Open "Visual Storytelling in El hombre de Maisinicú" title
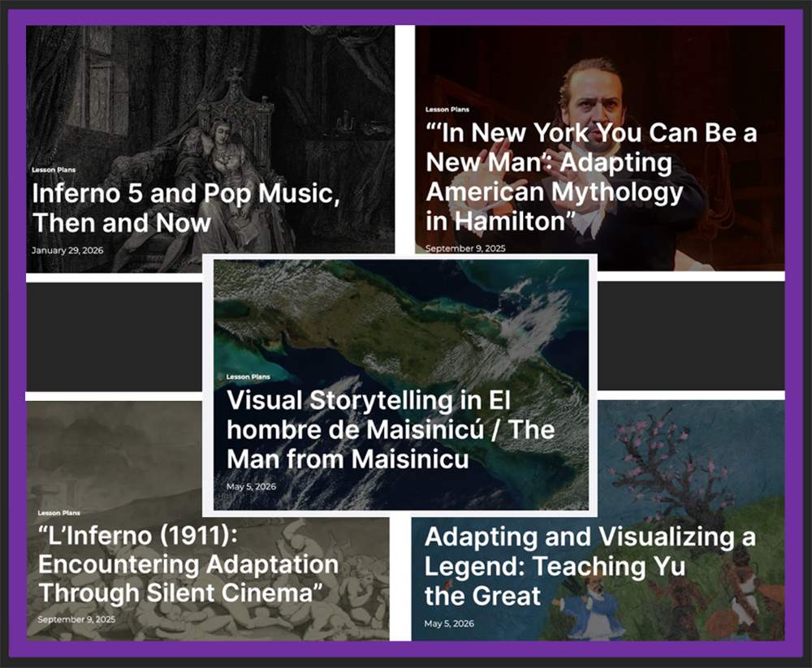The height and width of the screenshot is (668, 812). pos(391,430)
